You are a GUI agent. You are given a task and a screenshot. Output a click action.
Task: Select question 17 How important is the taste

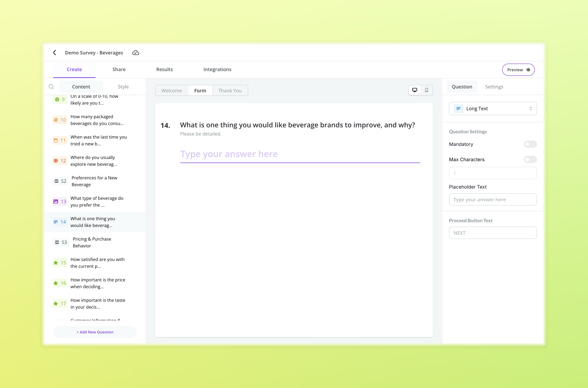(x=95, y=304)
